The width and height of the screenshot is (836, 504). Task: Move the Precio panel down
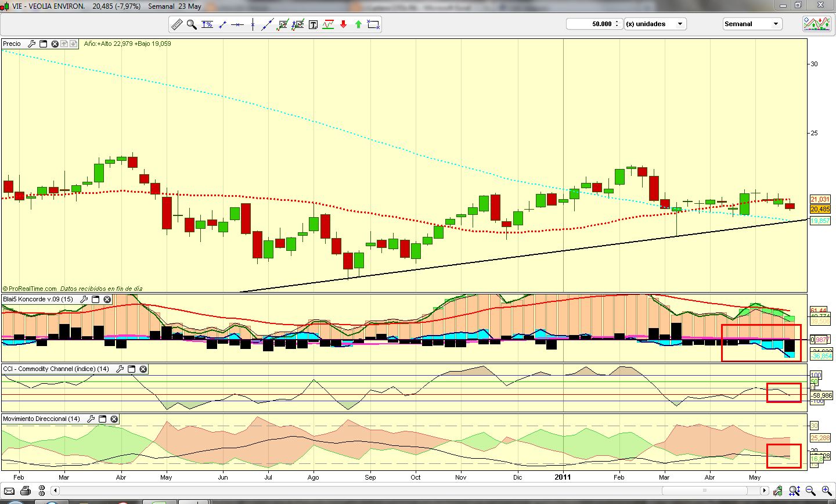pyautogui.click(x=73, y=44)
